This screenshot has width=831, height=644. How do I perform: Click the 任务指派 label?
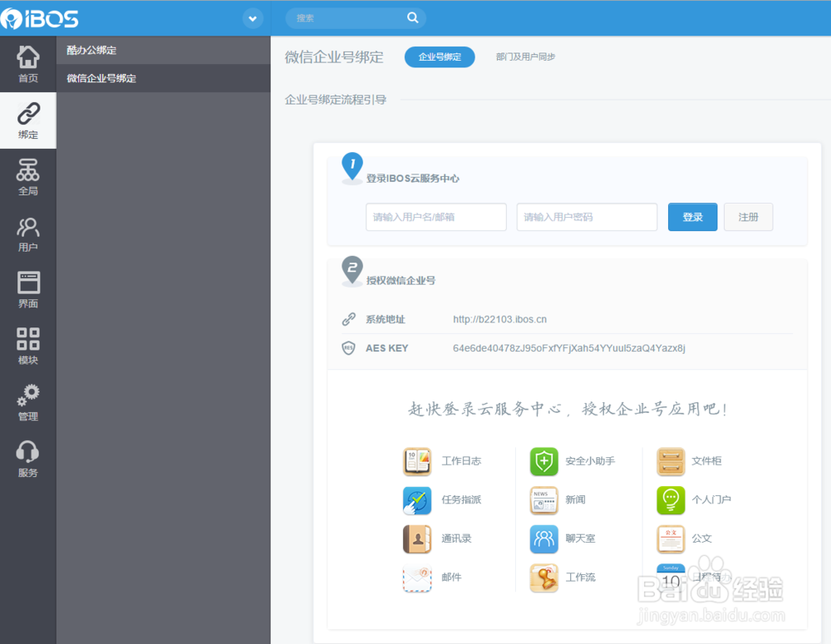(x=461, y=500)
